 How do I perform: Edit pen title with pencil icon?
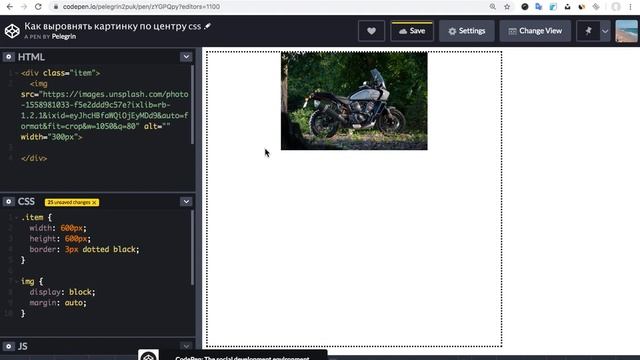(207, 26)
